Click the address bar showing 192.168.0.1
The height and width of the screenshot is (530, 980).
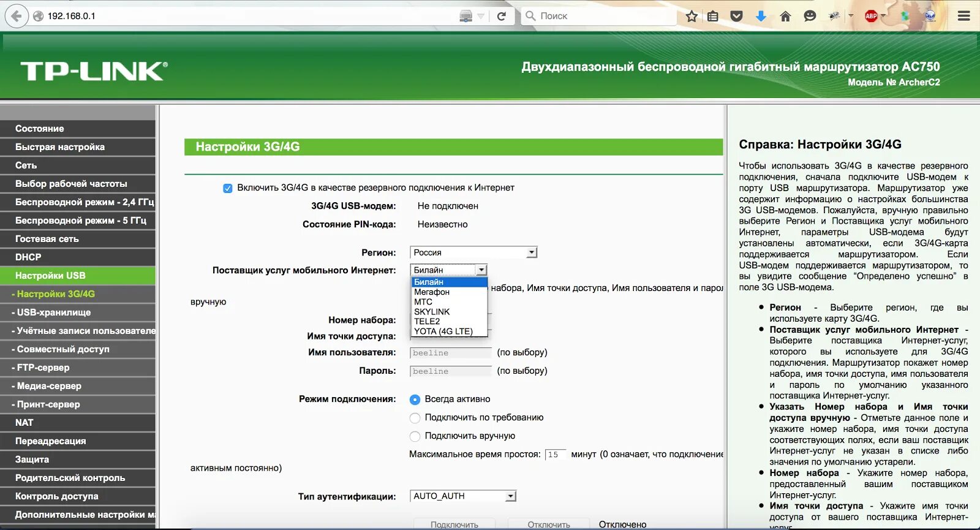pyautogui.click(x=245, y=16)
